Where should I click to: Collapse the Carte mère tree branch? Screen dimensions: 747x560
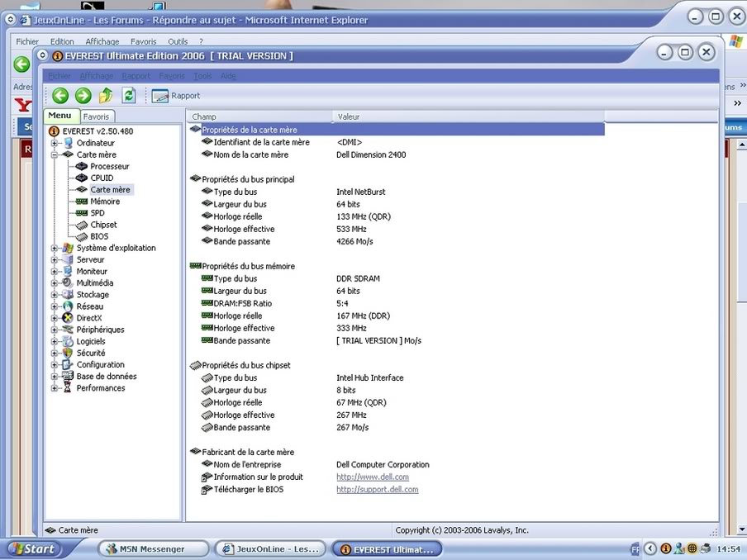(55, 154)
